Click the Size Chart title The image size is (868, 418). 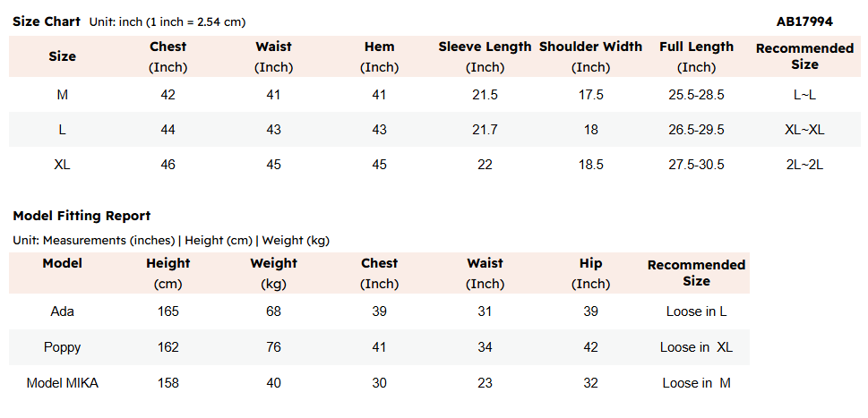pos(47,21)
